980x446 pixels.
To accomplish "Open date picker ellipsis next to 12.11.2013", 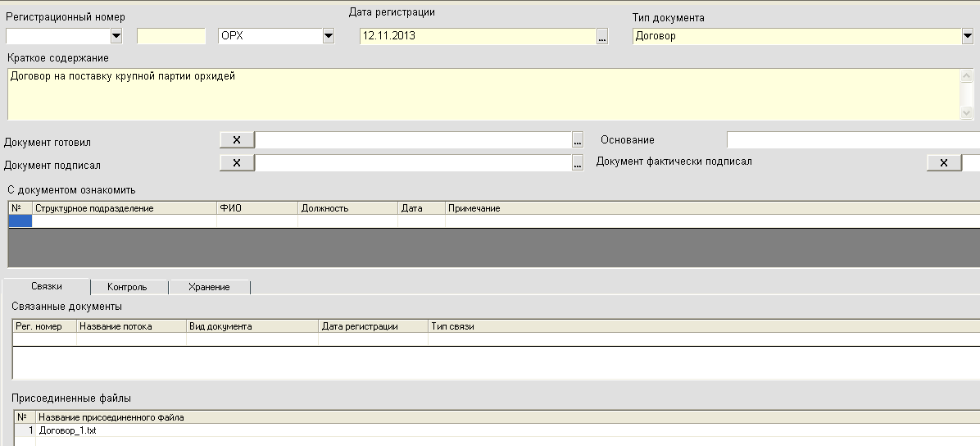I will click(602, 36).
